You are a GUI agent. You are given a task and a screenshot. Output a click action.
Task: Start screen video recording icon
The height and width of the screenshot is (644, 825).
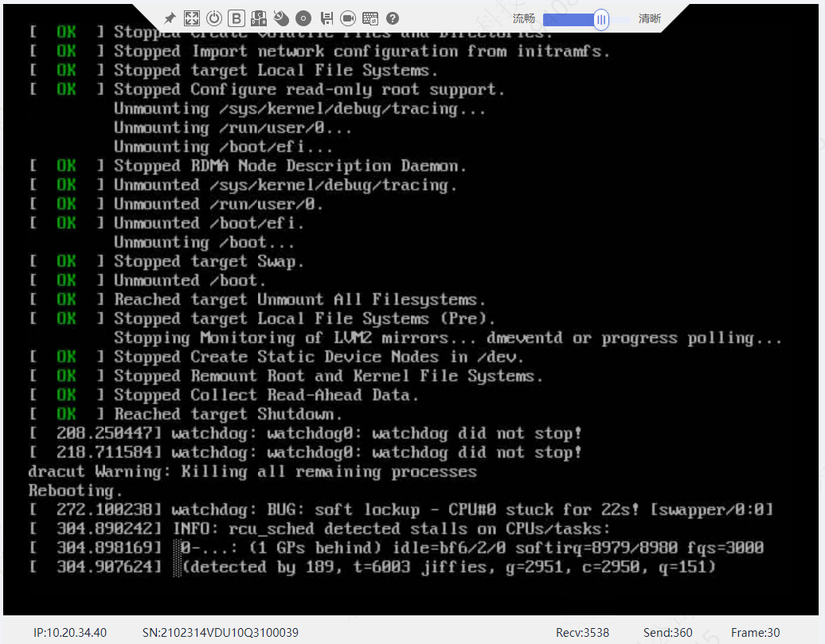click(348, 18)
